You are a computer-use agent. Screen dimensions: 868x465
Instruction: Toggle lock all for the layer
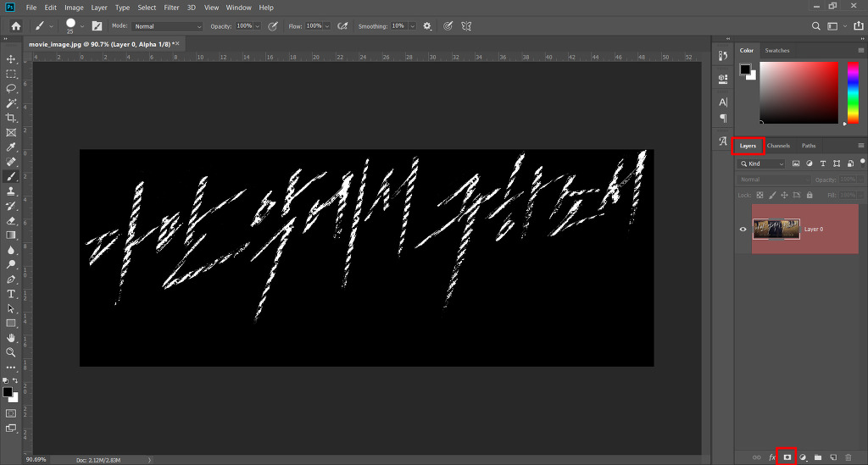810,195
